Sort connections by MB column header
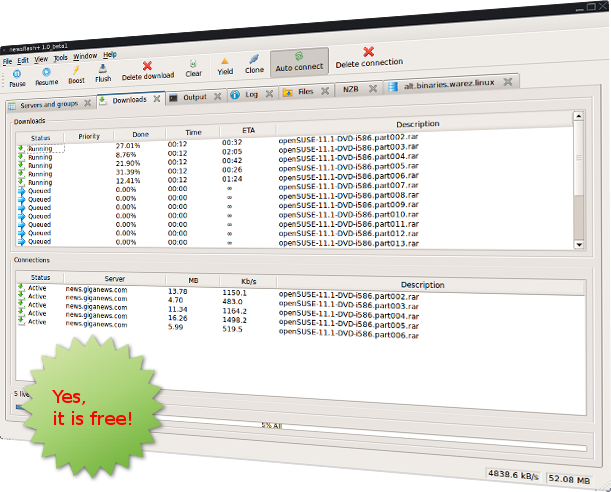 click(x=193, y=280)
